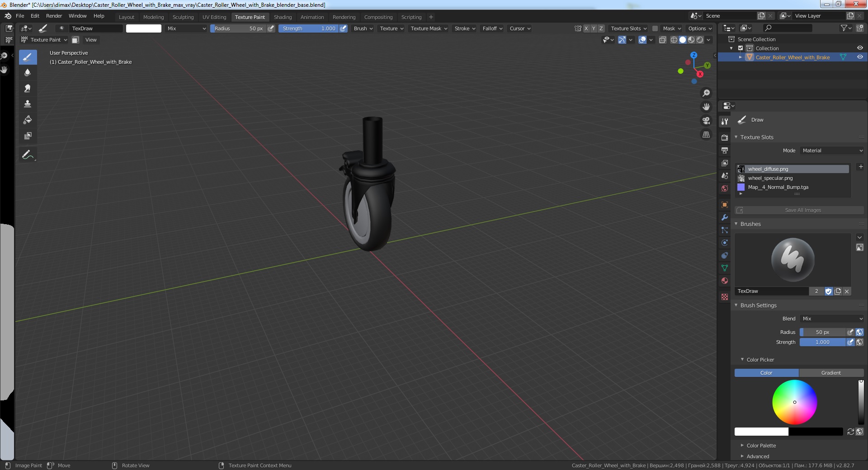This screenshot has height=470, width=868.
Task: Open the Material properties tab
Action: (x=725, y=281)
